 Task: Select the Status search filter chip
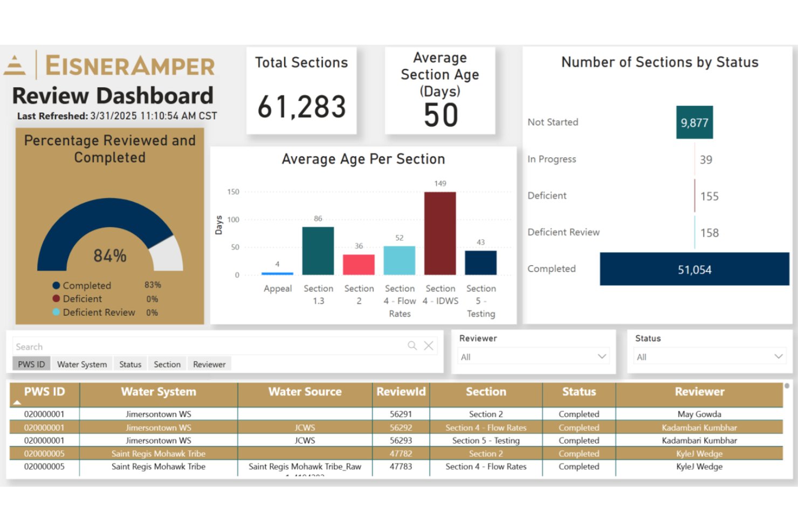click(x=130, y=364)
